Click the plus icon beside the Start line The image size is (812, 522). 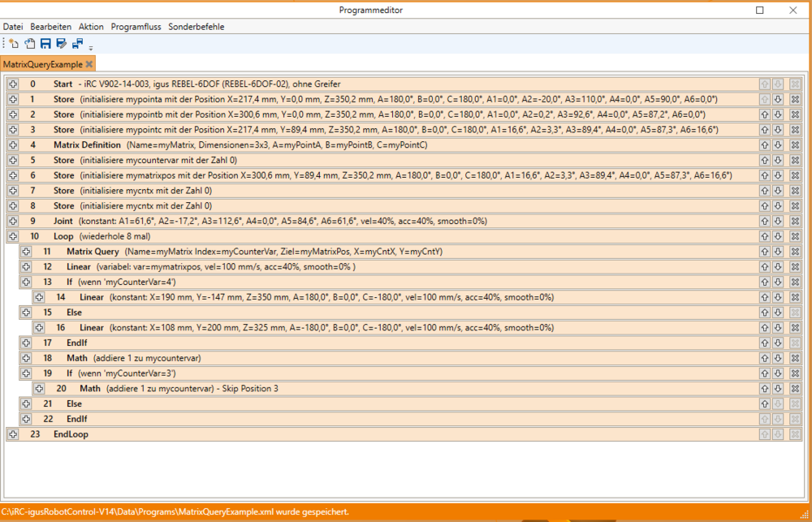point(12,84)
